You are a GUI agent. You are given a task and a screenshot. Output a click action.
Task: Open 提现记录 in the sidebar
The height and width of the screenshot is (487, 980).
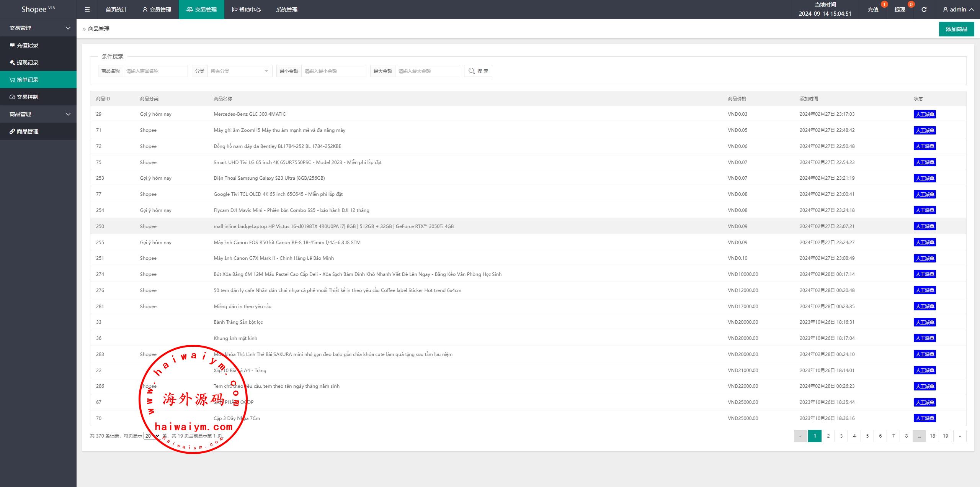click(x=38, y=62)
